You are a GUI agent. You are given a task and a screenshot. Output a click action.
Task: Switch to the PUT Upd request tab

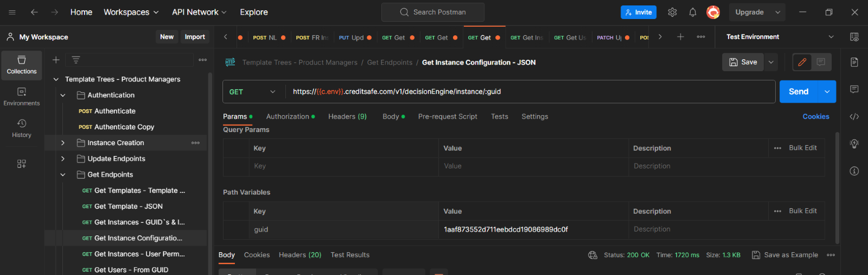355,37
